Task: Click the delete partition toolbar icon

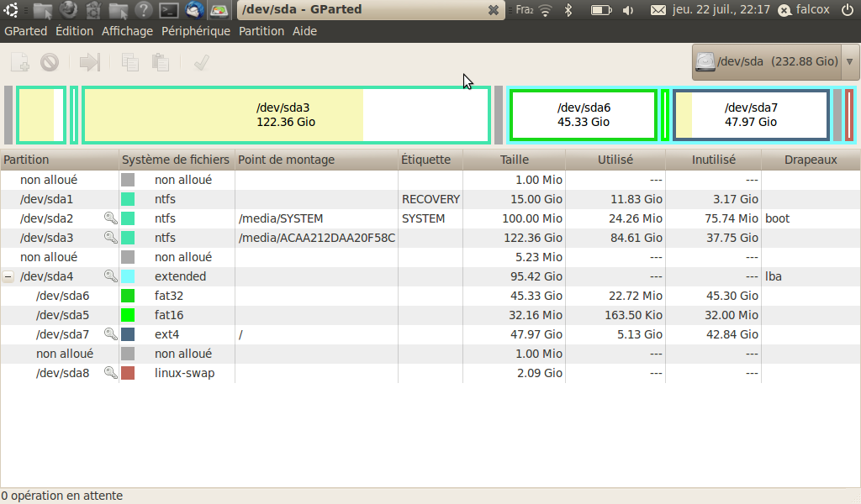Action: pyautogui.click(x=50, y=62)
